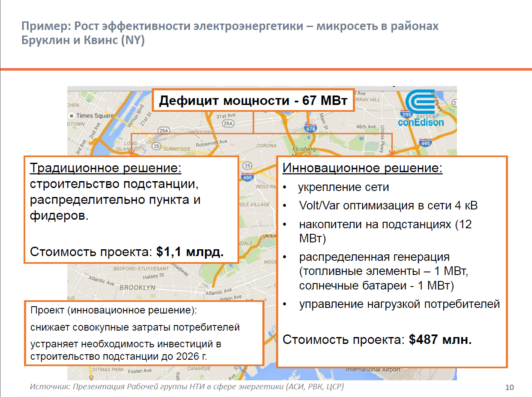The width and height of the screenshot is (532, 397).
Task: Click the "WOODSIDE" map label
Action: [x=203, y=132]
